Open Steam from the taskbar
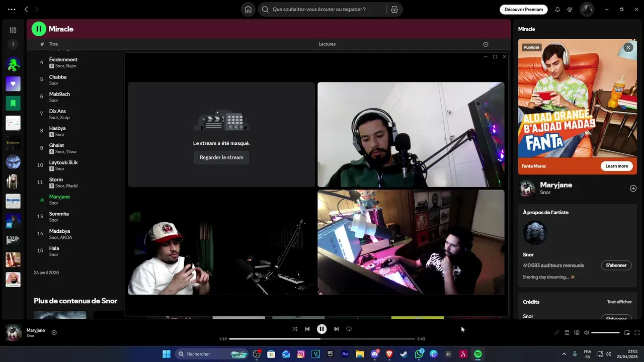This screenshot has width=644, height=362. click(x=404, y=354)
